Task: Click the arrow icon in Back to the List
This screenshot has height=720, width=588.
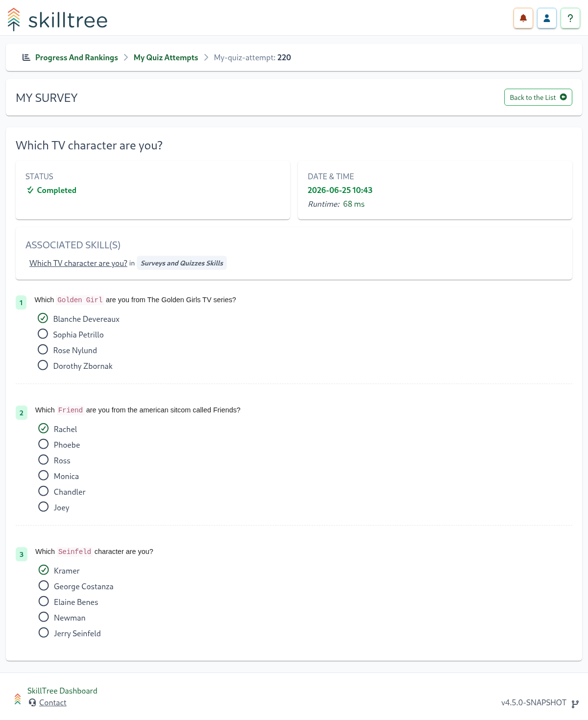Action: [563, 97]
